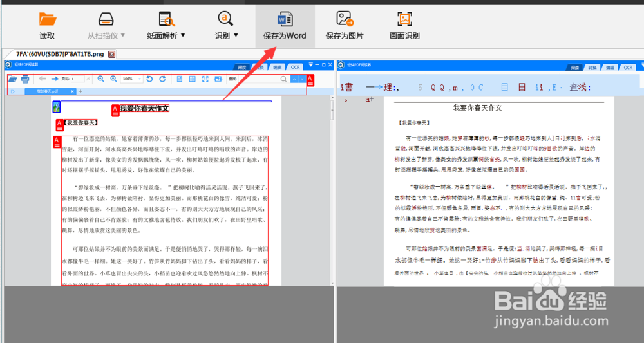Click the 【我爱你春天】 subtitle region
This screenshot has width=644, height=343.
point(80,123)
